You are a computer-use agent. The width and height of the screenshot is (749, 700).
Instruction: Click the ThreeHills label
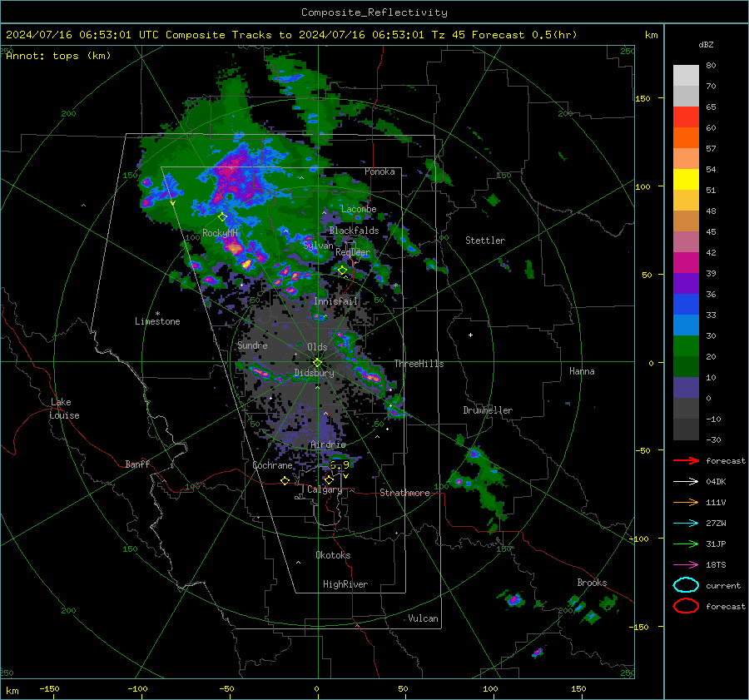point(419,364)
